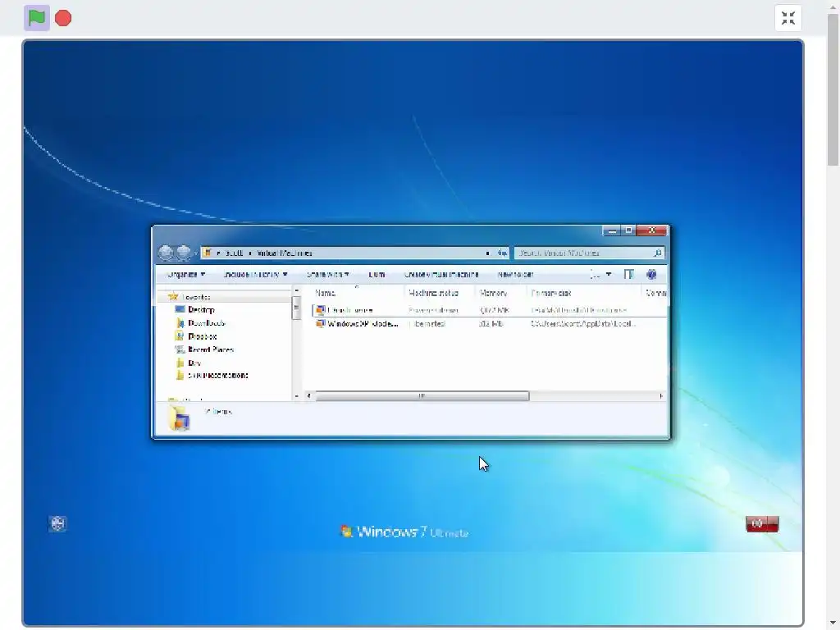Click the Virtual Machines breadcrumb segment

pos(285,253)
